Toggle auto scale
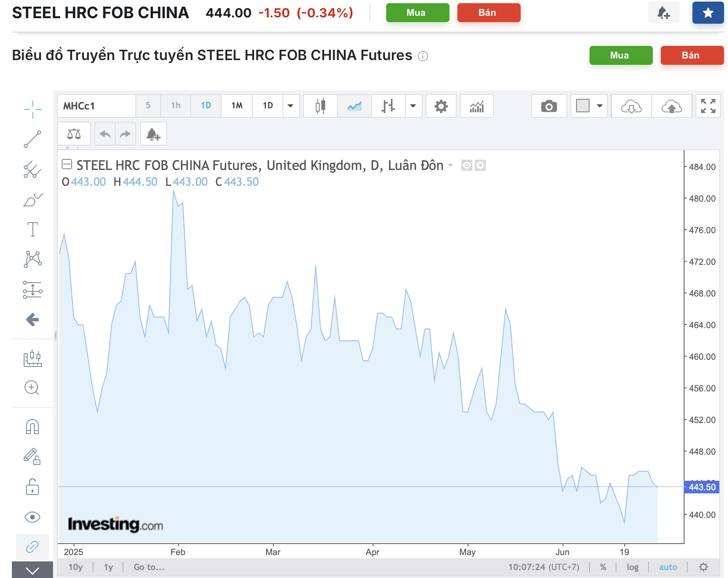Image resolution: width=728 pixels, height=578 pixels. [668, 567]
